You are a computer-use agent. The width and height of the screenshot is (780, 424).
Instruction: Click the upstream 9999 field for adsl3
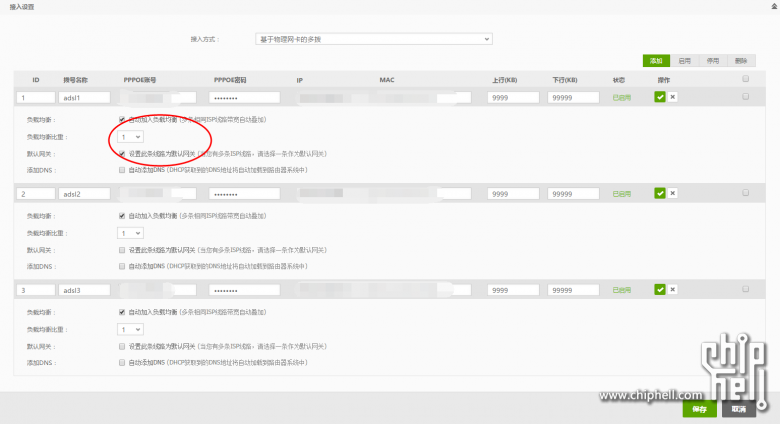point(513,290)
